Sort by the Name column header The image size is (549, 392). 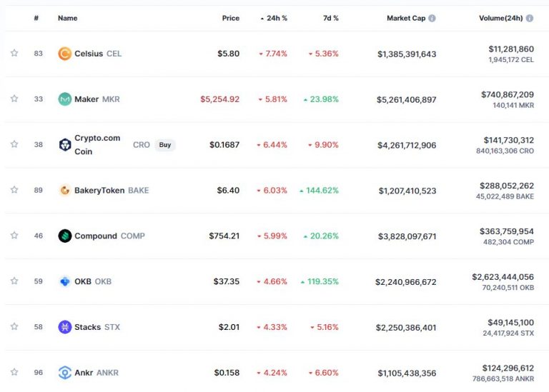(67, 18)
